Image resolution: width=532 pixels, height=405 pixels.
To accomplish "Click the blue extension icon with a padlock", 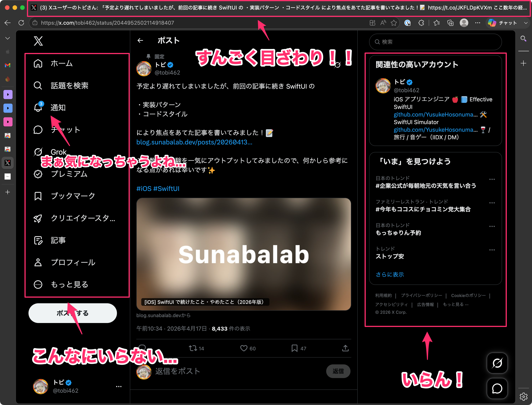I will point(408,23).
